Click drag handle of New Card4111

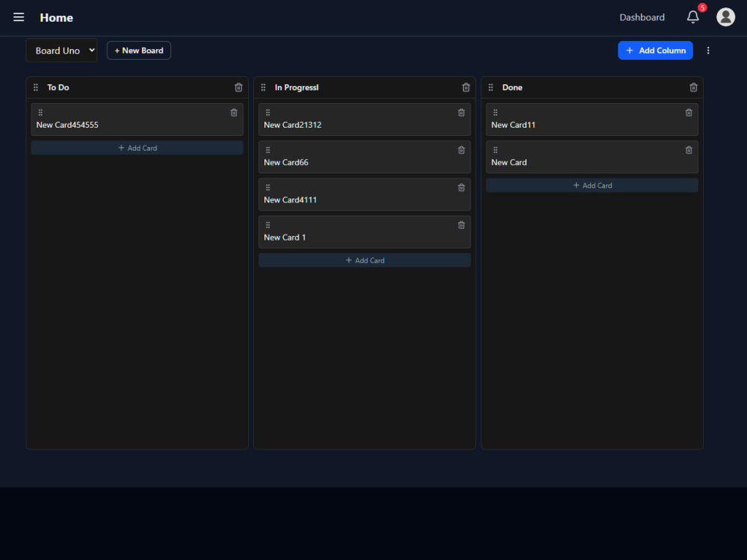(267, 187)
